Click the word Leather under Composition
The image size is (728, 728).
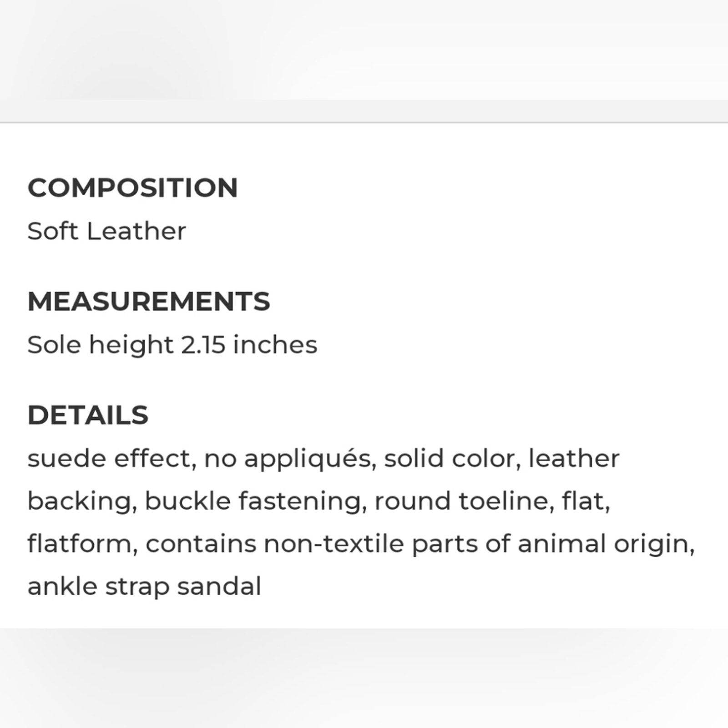click(x=136, y=231)
